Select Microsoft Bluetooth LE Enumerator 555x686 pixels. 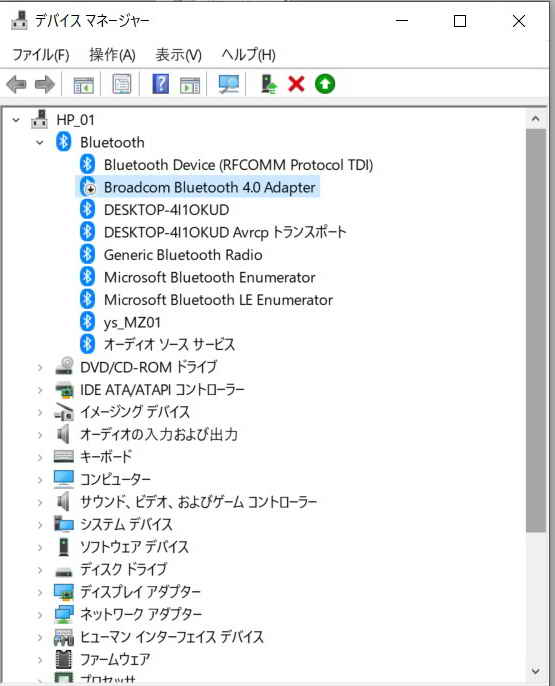point(218,300)
